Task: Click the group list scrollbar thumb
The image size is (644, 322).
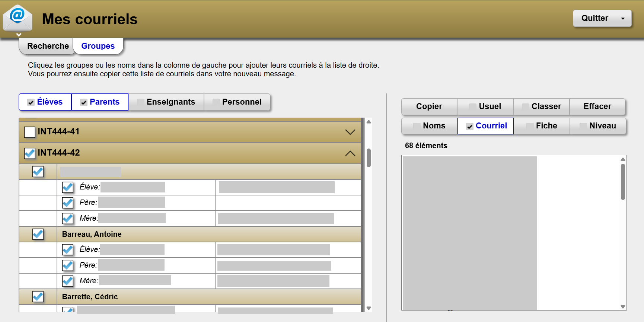Action: click(369, 158)
